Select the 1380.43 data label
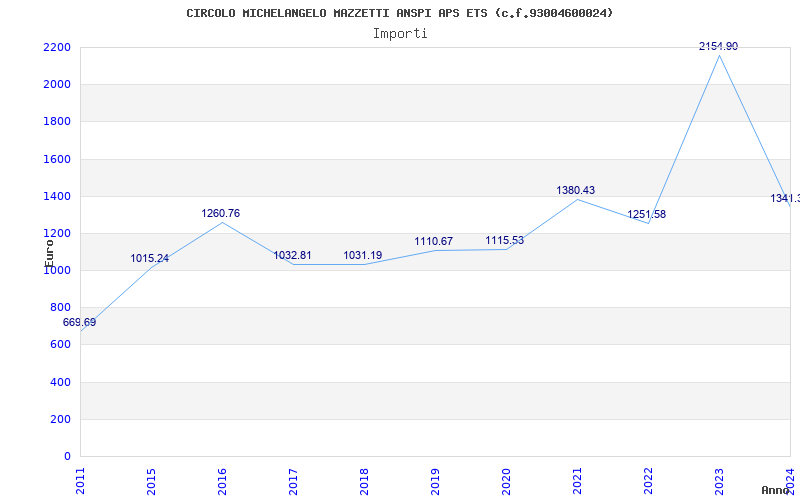The image size is (800, 500). click(x=576, y=190)
